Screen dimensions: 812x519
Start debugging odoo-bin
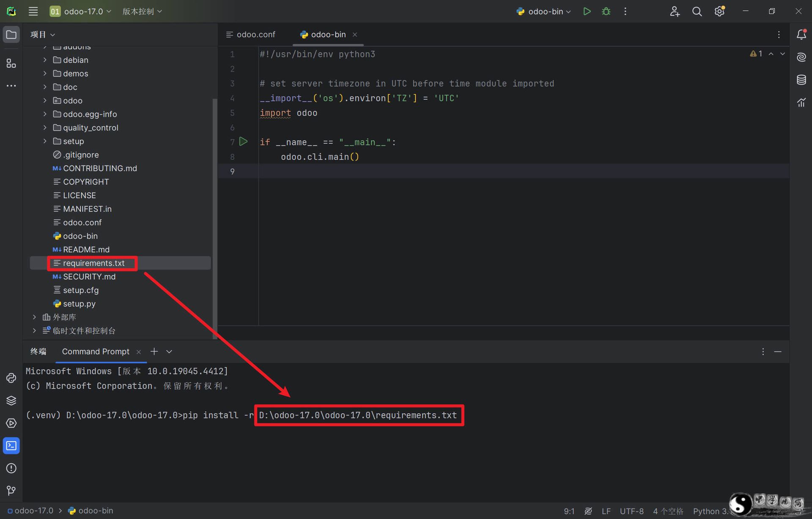tap(606, 11)
